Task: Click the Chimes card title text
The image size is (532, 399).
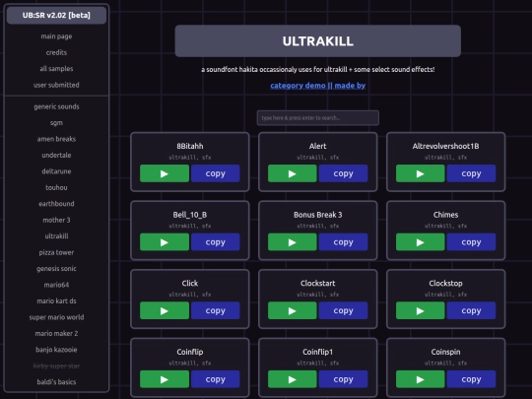Action: point(445,215)
